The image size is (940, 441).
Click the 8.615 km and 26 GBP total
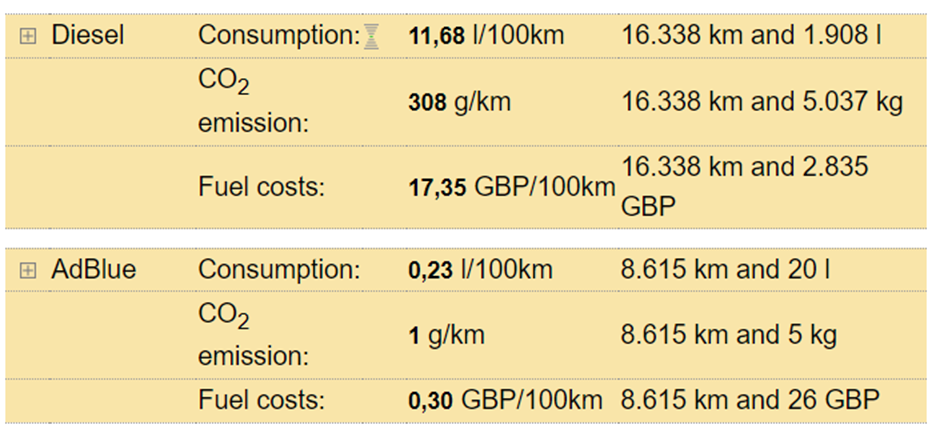coord(750,401)
